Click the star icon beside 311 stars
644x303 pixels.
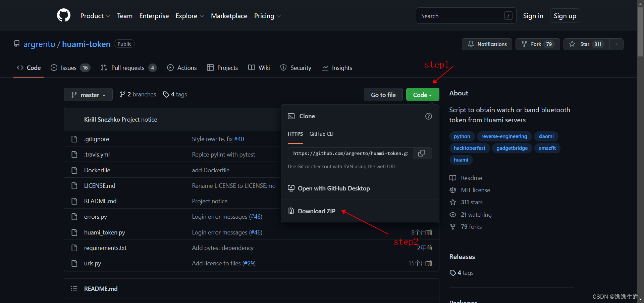click(x=453, y=202)
